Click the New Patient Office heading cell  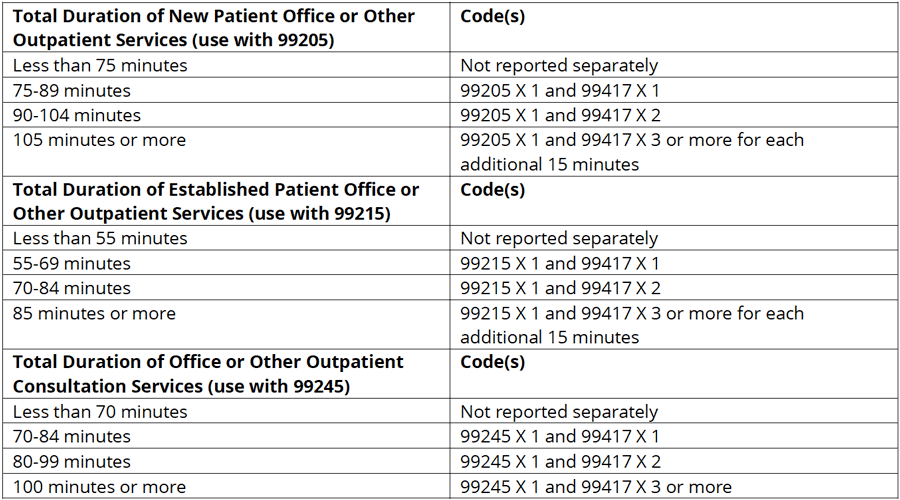[x=213, y=28]
